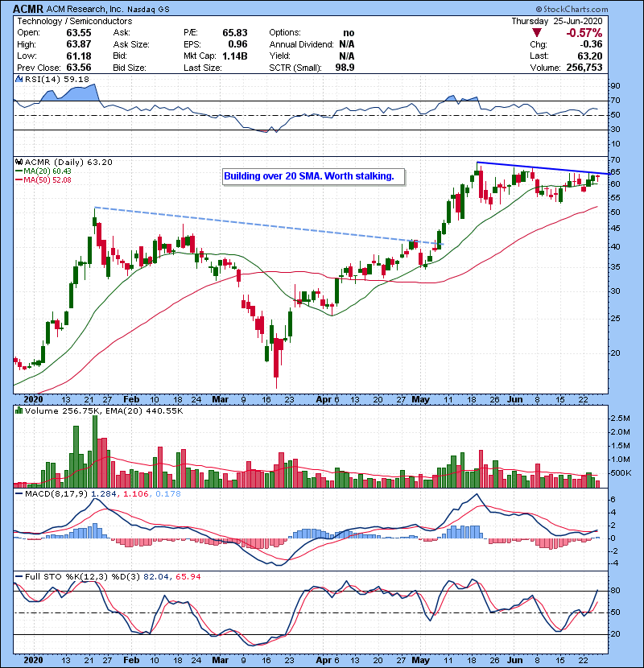Click the "Feb" label under the stochastic panel
This screenshot has width=644, height=668.
click(x=131, y=660)
